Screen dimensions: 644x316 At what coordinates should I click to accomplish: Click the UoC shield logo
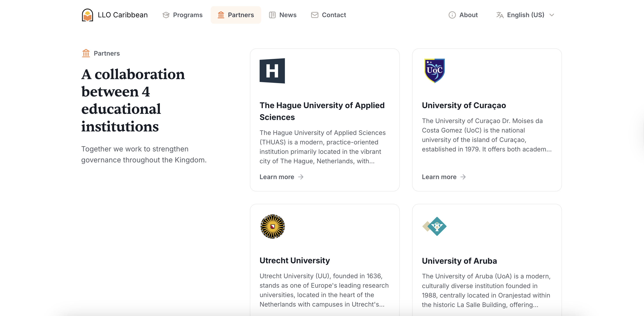click(x=434, y=71)
